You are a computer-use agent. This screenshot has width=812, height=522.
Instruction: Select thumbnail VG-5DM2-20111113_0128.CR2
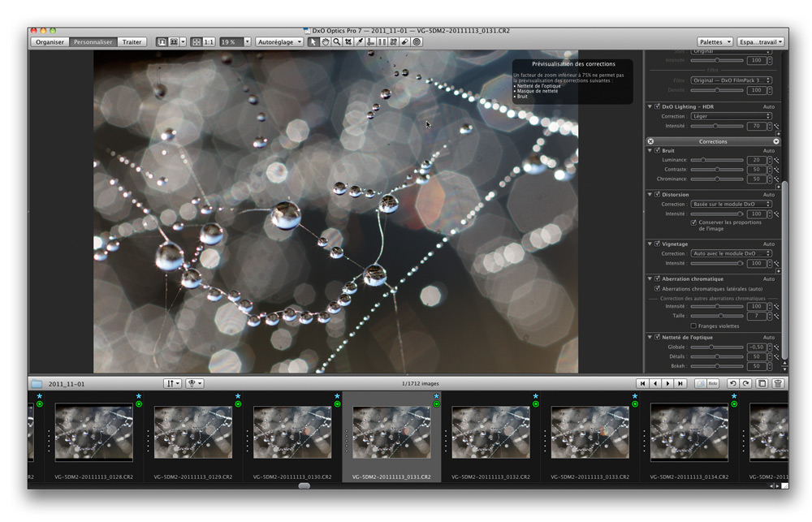click(93, 432)
